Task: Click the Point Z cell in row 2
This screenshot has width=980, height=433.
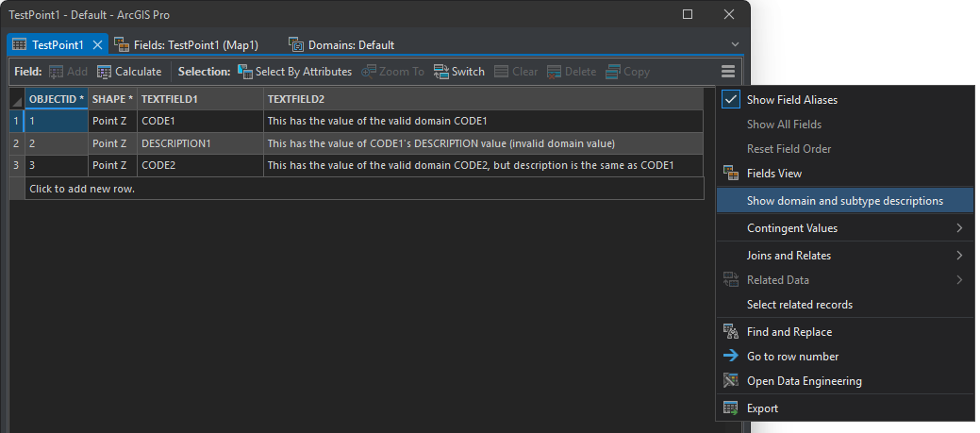Action: coord(112,143)
